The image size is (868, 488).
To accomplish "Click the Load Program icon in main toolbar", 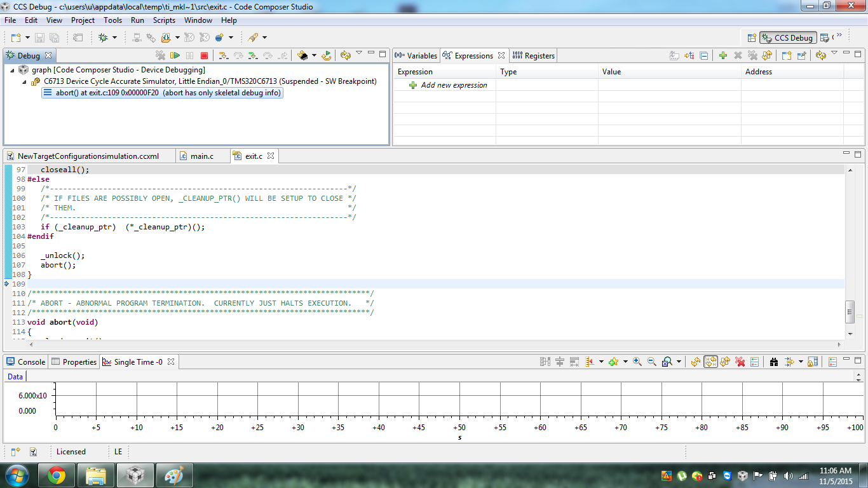I will 166,38.
